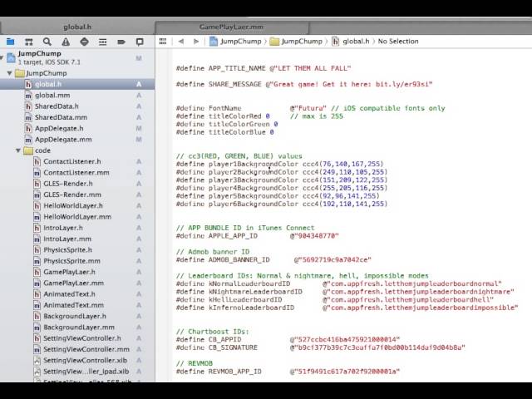Open GamePlayLaer.mm in the navigator
The height and width of the screenshot is (399, 532).
pos(74,283)
